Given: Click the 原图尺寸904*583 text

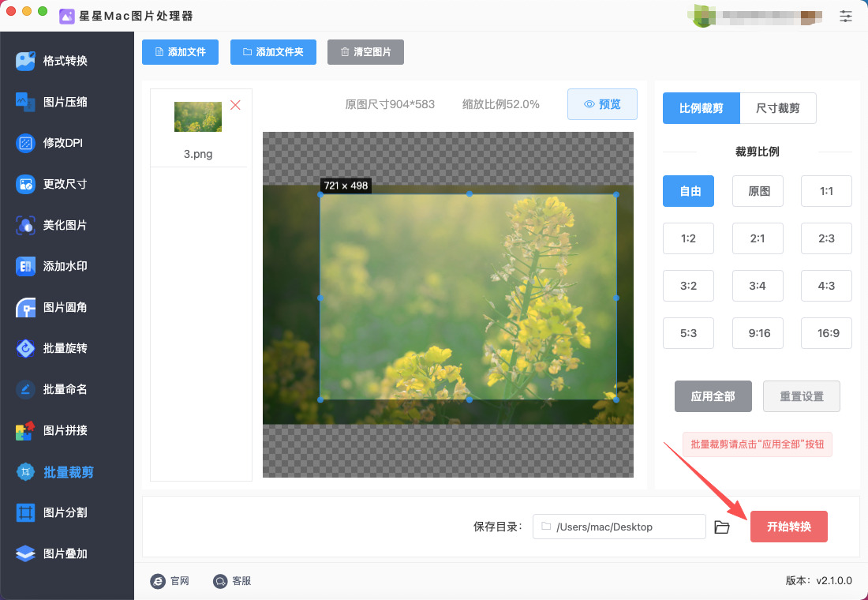Looking at the screenshot, I should coord(390,104).
